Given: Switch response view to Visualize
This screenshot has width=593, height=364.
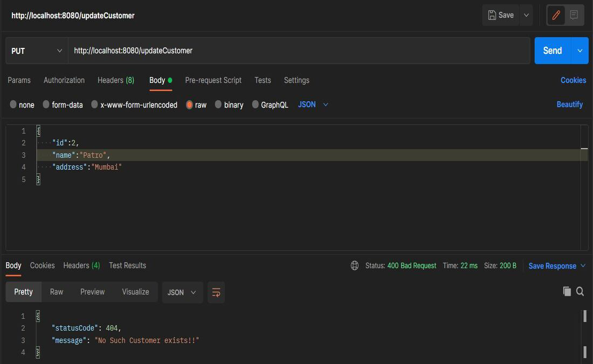Looking at the screenshot, I should 135,292.
